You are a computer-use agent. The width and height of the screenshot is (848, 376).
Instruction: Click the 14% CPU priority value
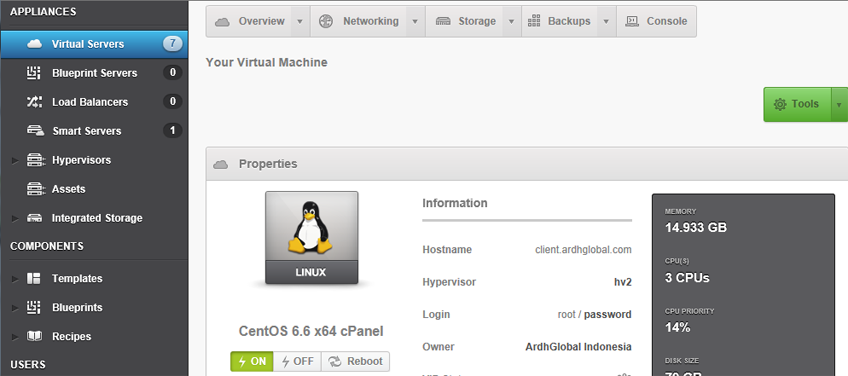(x=677, y=327)
